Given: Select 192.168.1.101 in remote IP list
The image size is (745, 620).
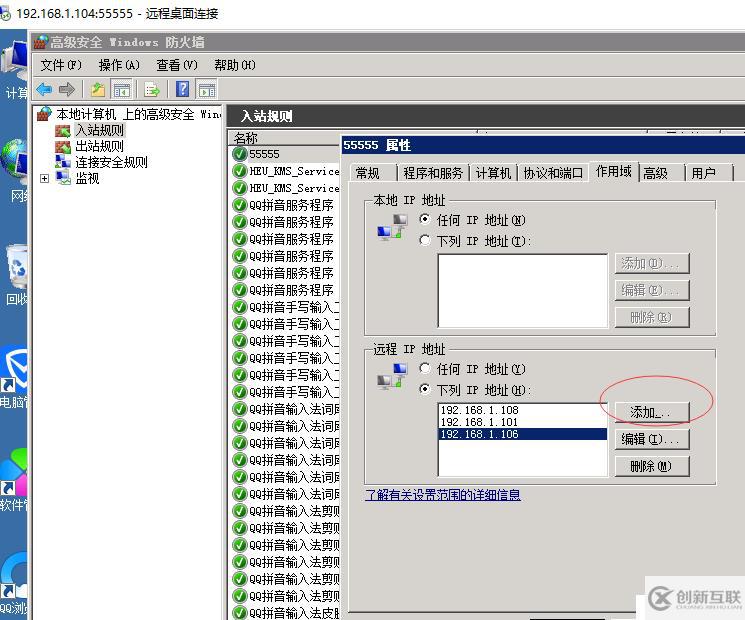Looking at the screenshot, I should pyautogui.click(x=522, y=422).
